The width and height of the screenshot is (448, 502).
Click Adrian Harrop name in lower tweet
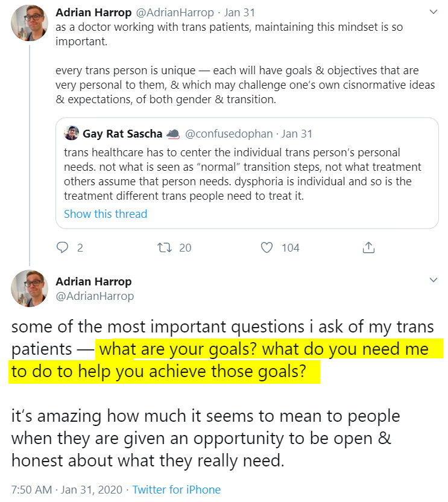pos(93,282)
